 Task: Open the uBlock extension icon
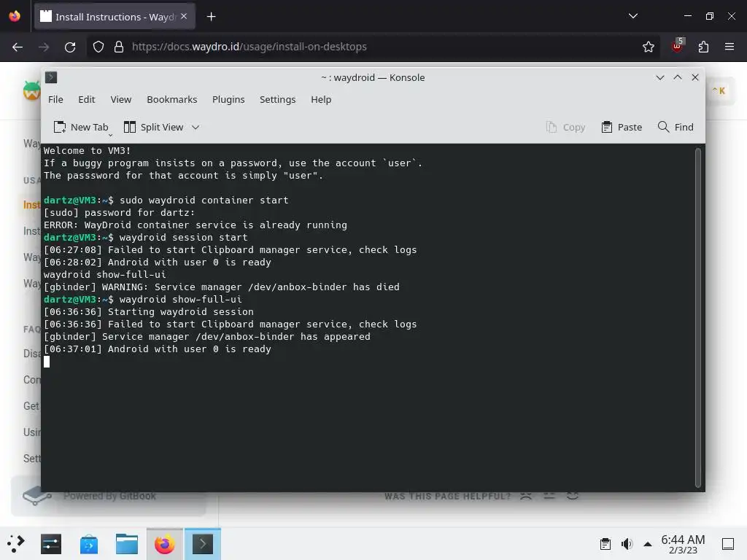(677, 46)
